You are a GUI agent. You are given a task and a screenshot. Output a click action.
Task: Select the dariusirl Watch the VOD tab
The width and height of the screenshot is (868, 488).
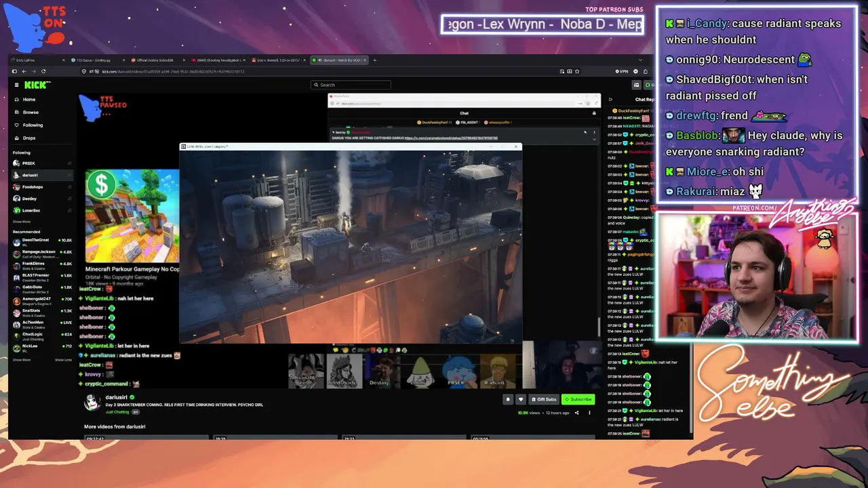(339, 60)
